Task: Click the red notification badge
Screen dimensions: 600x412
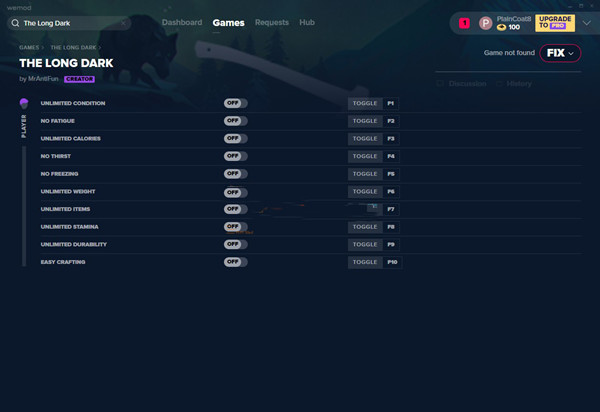Action: coord(464,23)
